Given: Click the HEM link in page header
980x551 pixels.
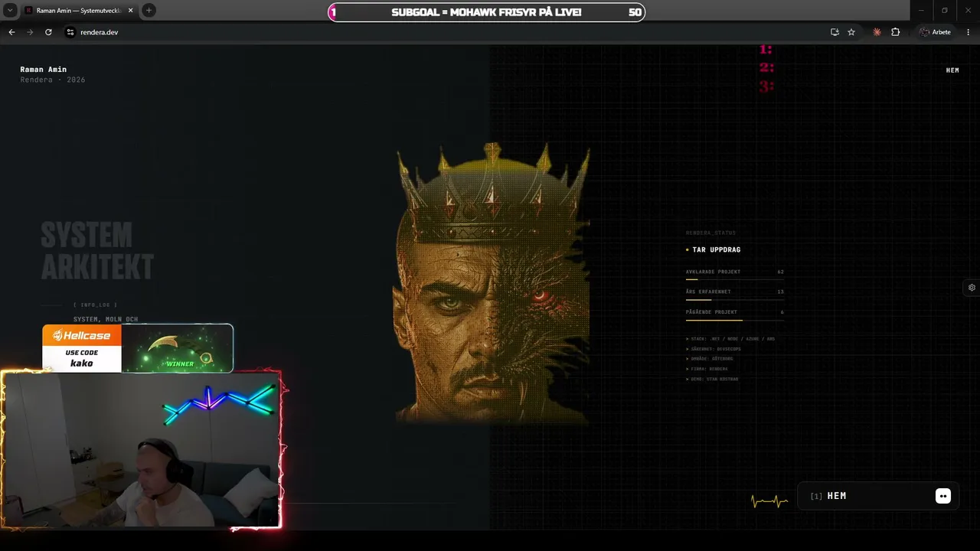Looking at the screenshot, I should point(952,70).
